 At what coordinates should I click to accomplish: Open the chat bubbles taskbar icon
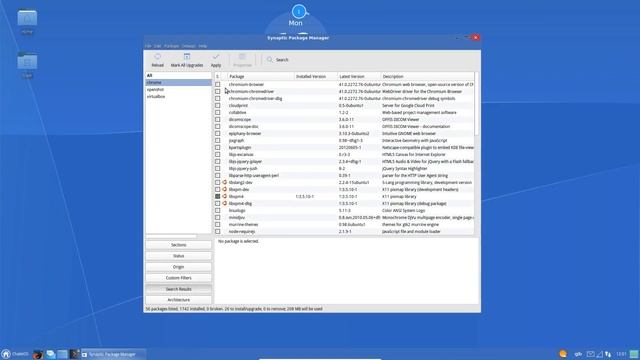pyautogui.click(x=50, y=354)
